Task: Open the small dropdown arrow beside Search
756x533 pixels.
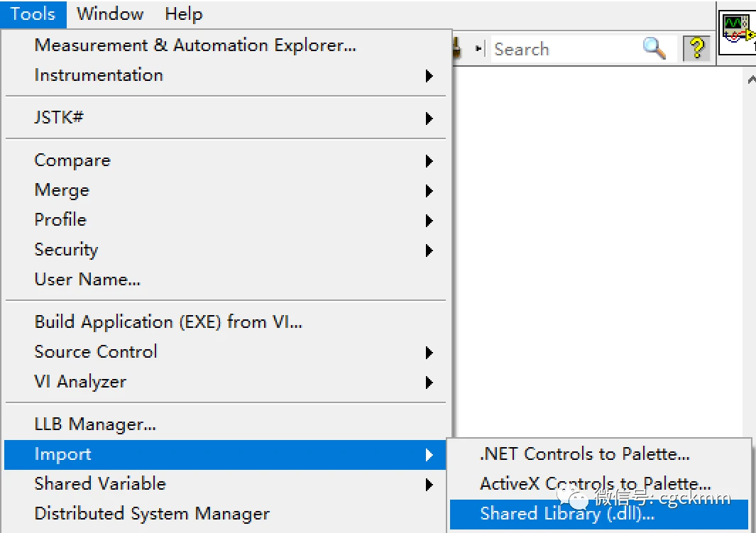Action: [x=479, y=49]
